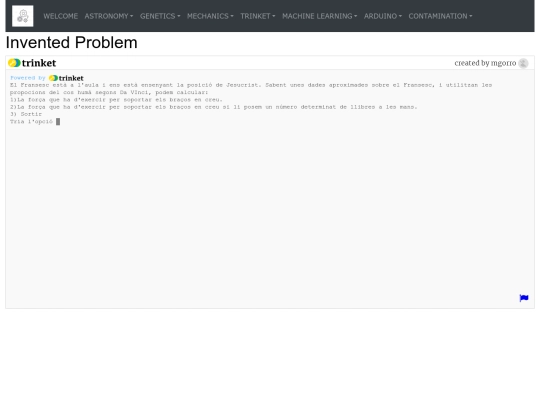Viewport: 540px width, 405px height.
Task: Expand the CONTAMINATION dropdown menu
Action: [x=440, y=16]
